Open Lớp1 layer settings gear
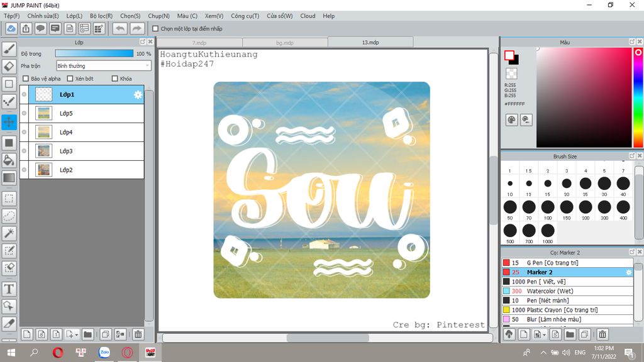Screen dimensions: 644x362 (x=138, y=95)
